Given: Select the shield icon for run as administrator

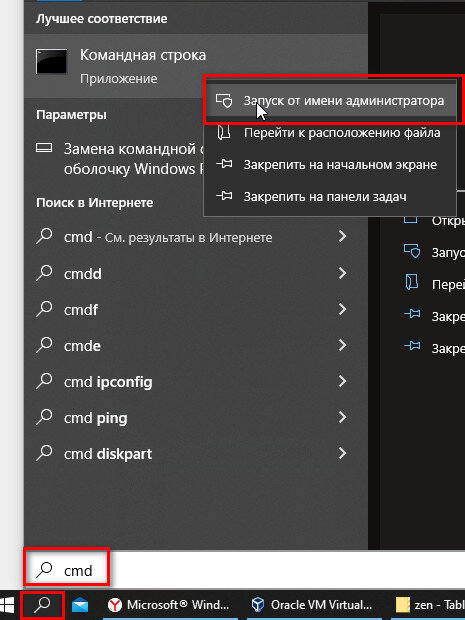Looking at the screenshot, I should click(224, 100).
